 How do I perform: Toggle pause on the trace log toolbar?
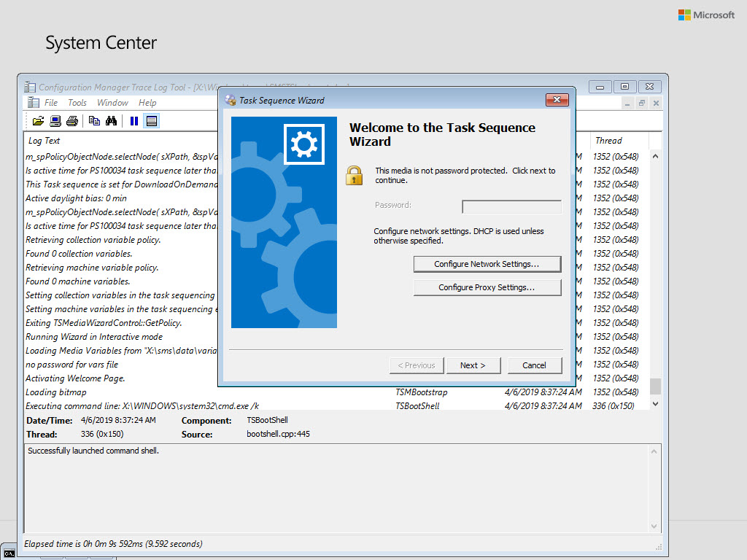coord(134,121)
